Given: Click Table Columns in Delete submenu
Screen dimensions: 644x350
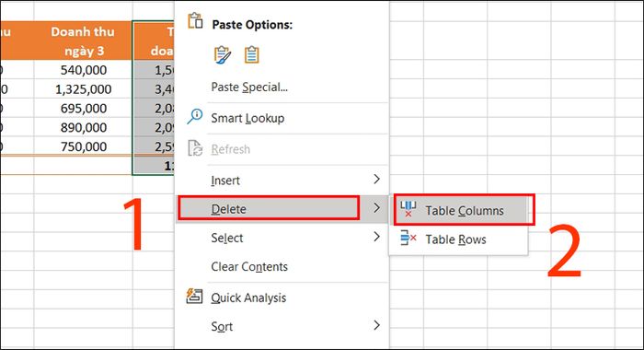Looking at the screenshot, I should coord(464,211).
